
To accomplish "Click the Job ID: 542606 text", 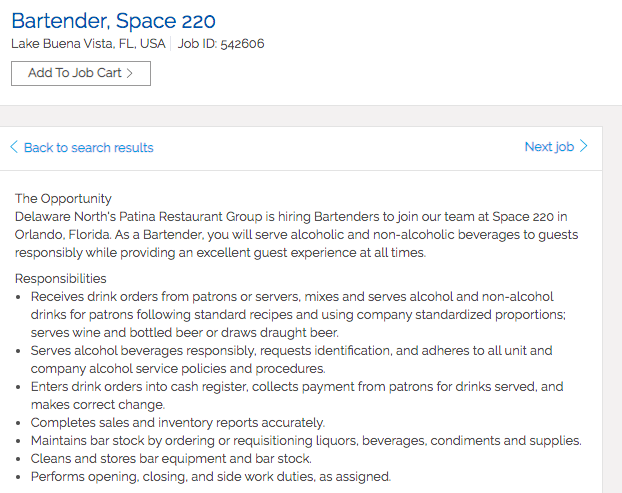I will [221, 44].
